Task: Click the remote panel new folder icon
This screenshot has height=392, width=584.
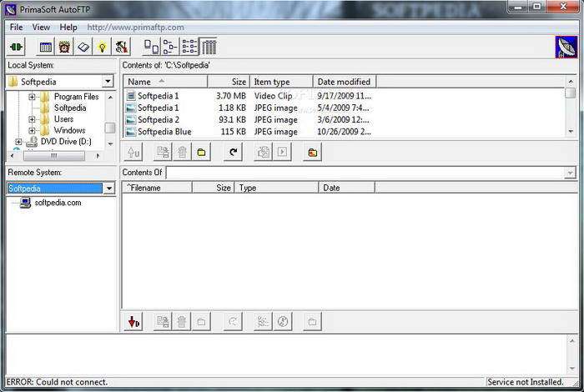Action: point(202,321)
